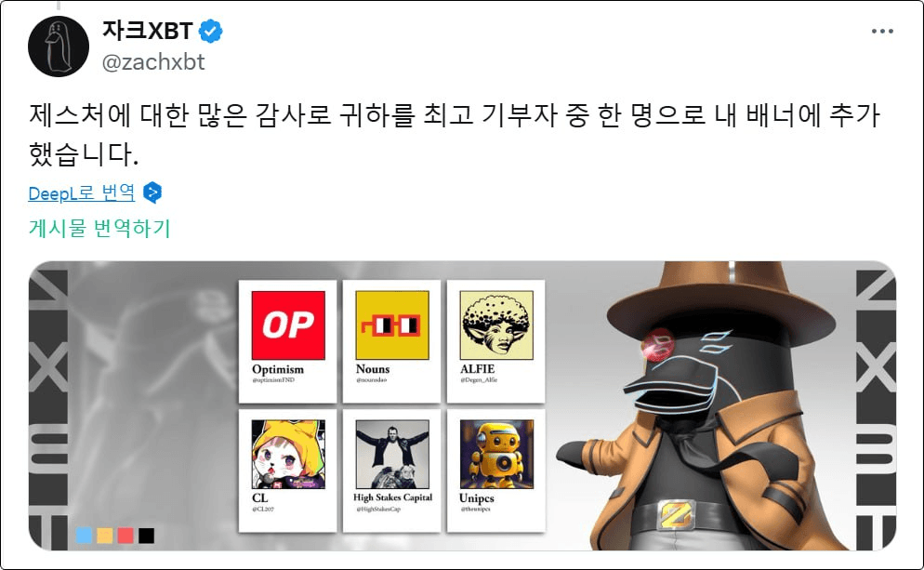Click the yellow color square in banner
This screenshot has width=924, height=570.
click(x=105, y=536)
